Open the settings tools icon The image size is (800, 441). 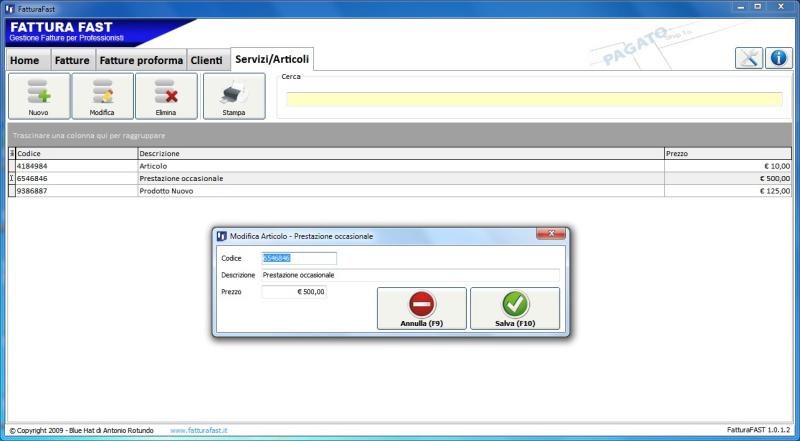(x=749, y=58)
